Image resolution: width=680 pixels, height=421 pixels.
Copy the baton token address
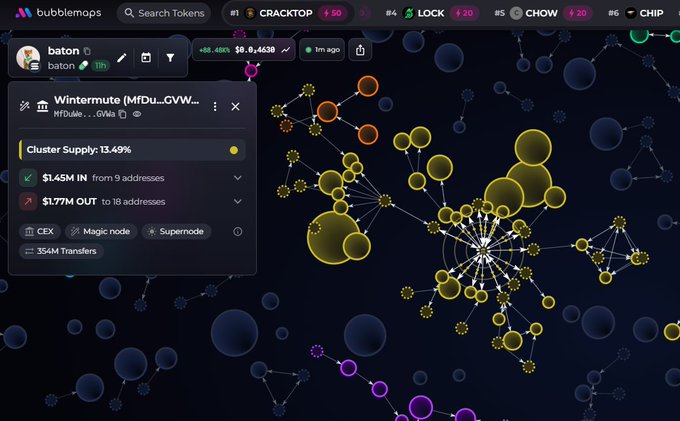pyautogui.click(x=87, y=51)
